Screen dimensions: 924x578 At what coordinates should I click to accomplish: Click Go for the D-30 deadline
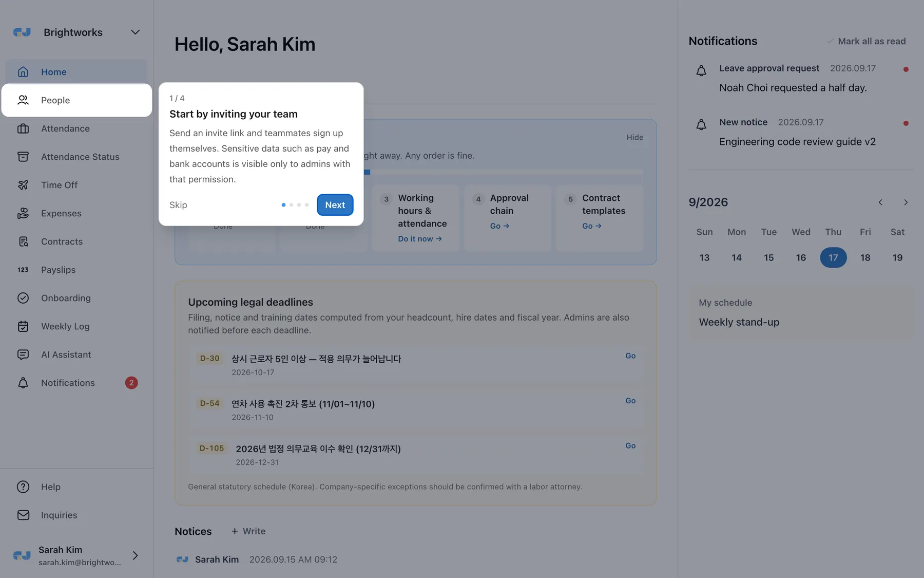point(630,356)
